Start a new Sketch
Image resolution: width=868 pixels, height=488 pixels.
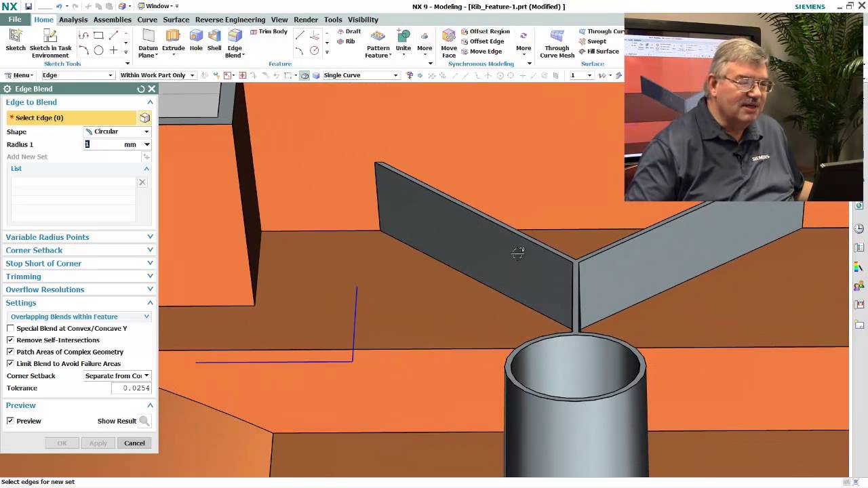click(x=15, y=40)
